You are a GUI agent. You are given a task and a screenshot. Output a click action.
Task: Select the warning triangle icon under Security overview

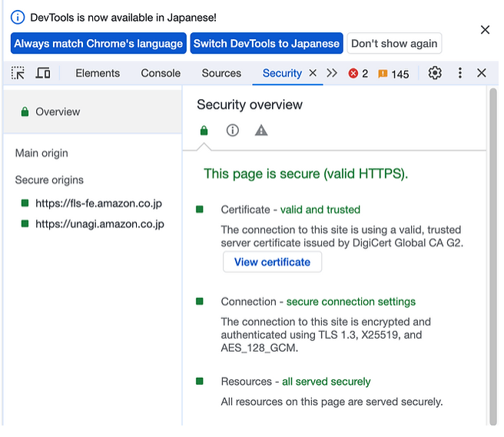(x=261, y=131)
